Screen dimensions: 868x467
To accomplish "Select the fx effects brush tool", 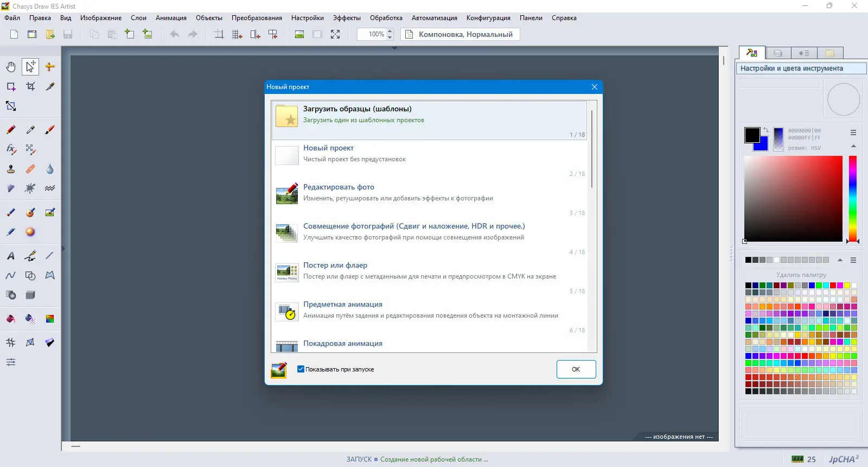I will pos(11,149).
